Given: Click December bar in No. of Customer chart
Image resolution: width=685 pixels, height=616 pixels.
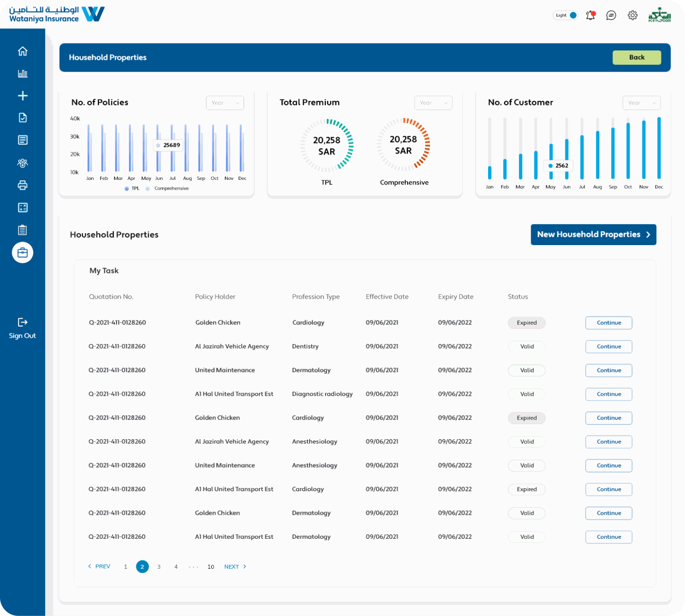Looking at the screenshot, I should point(659,148).
